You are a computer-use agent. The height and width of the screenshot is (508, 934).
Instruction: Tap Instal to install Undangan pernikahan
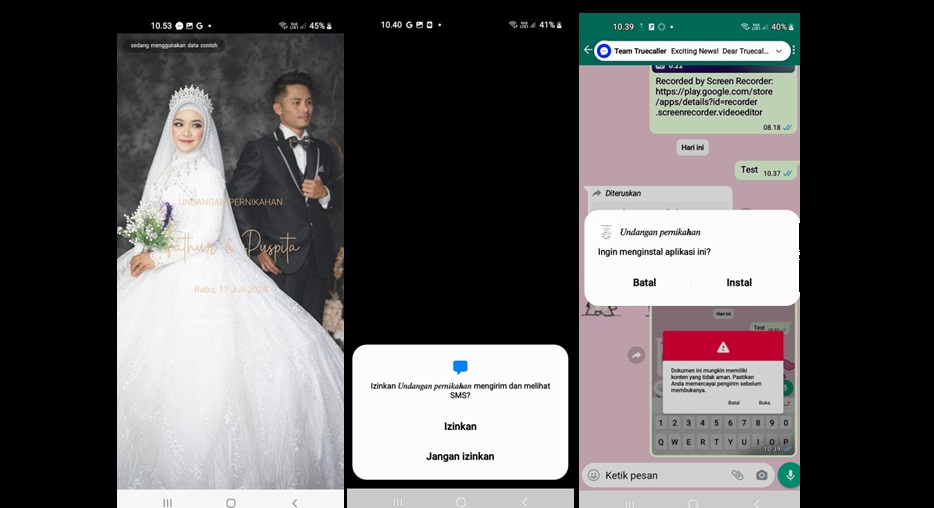739,283
